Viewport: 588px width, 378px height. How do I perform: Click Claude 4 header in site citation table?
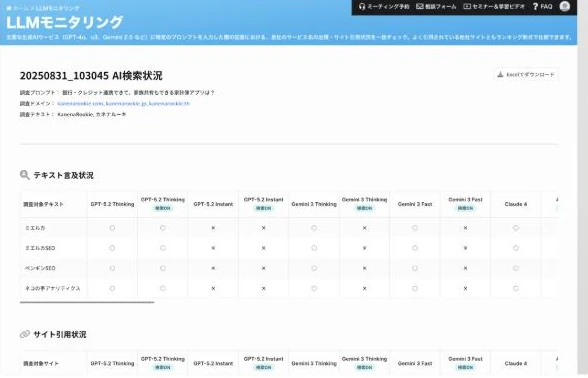click(x=516, y=363)
